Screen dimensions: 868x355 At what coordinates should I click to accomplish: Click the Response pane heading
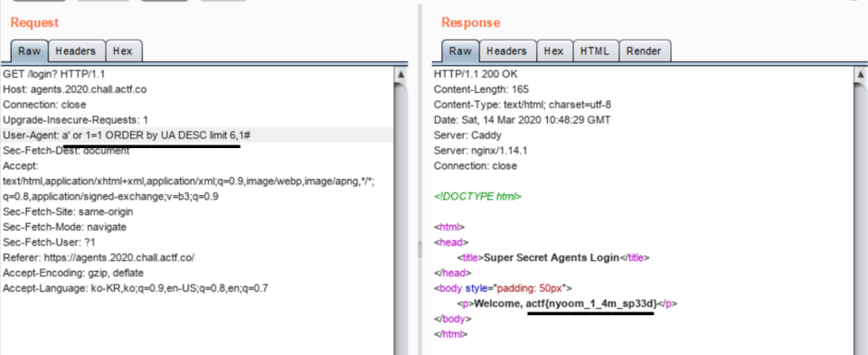click(x=470, y=23)
